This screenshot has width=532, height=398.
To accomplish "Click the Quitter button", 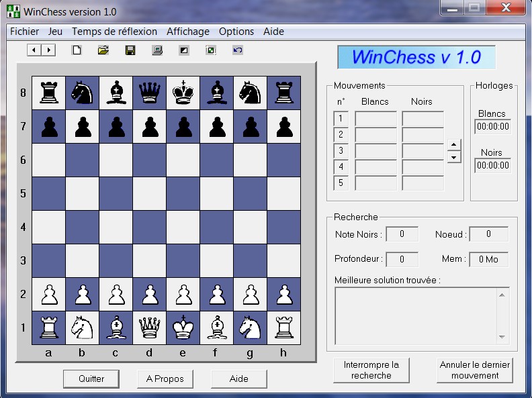I will [91, 379].
